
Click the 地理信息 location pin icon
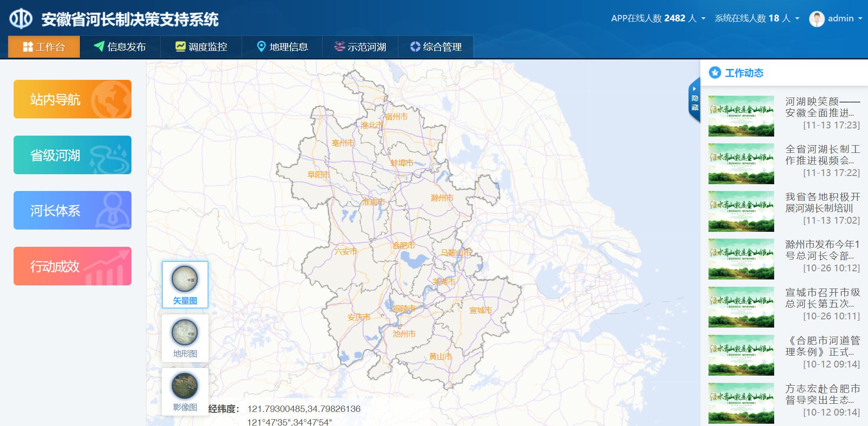[261, 46]
